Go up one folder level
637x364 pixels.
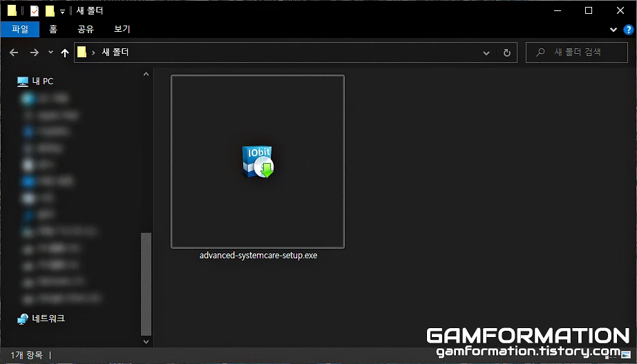[64, 52]
